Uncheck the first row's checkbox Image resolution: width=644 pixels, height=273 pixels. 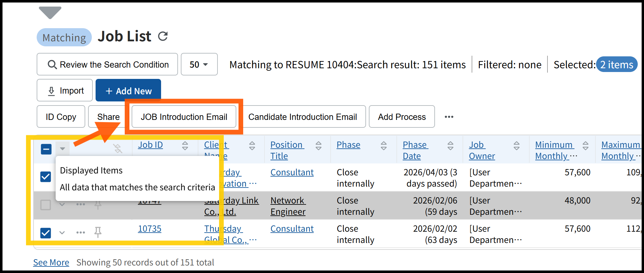(46, 177)
